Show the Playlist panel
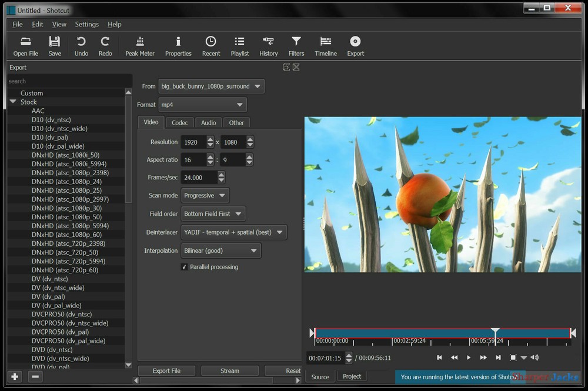 (x=239, y=44)
